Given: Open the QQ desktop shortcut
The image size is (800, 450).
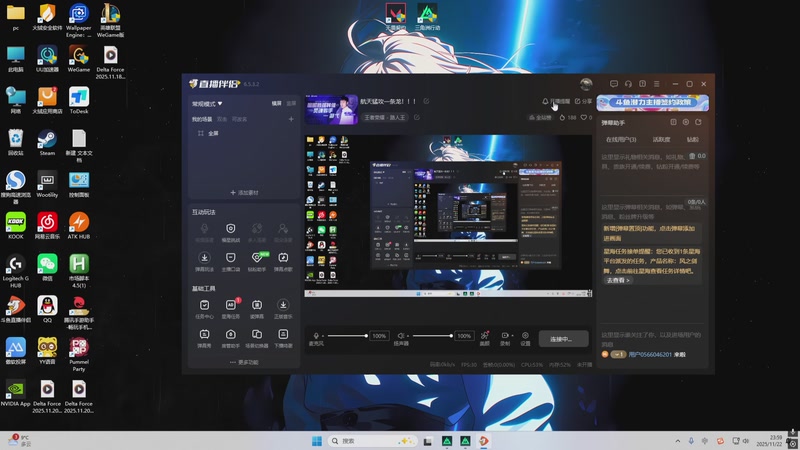Looking at the screenshot, I should (47, 309).
